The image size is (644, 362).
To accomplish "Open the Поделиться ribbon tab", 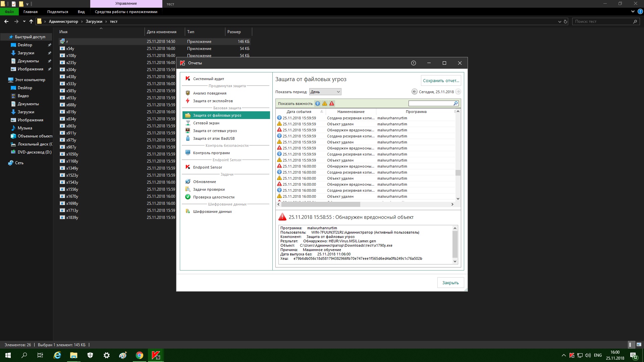I will click(x=57, y=12).
